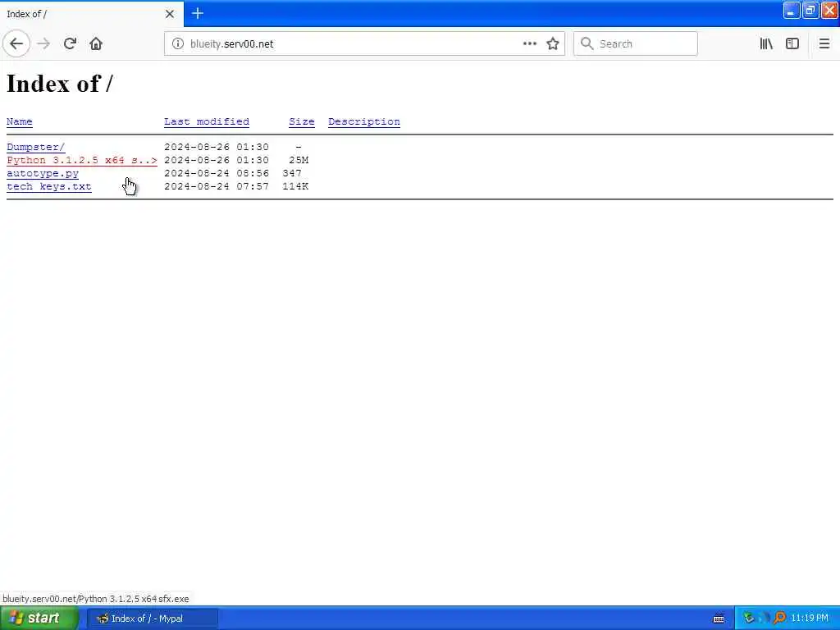Image resolution: width=840 pixels, height=630 pixels.
Task: Sort listing by Last modified column
Action: pos(206,121)
